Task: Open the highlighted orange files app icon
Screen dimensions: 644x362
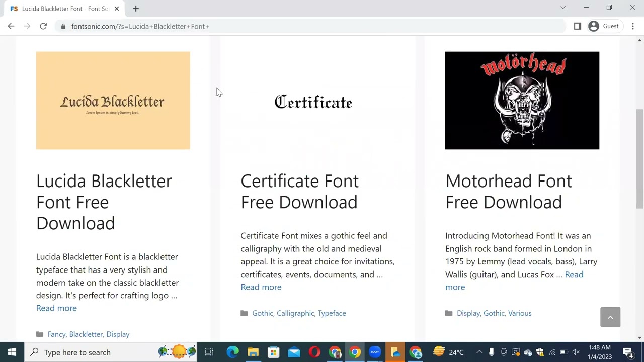Action: [x=395, y=352]
